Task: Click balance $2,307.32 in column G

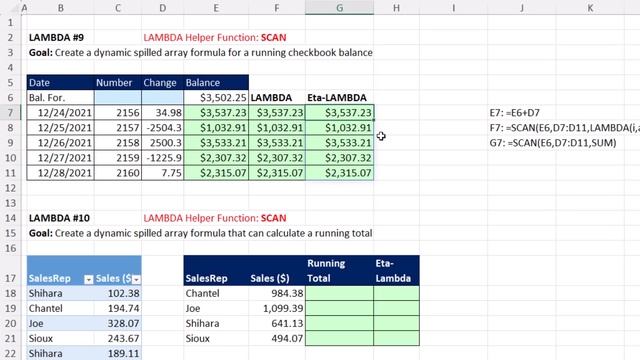Action: (x=339, y=158)
